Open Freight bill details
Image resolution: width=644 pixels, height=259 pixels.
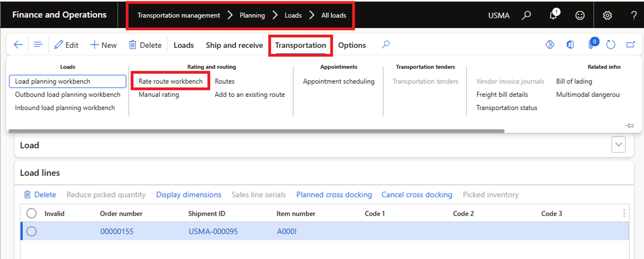point(502,95)
